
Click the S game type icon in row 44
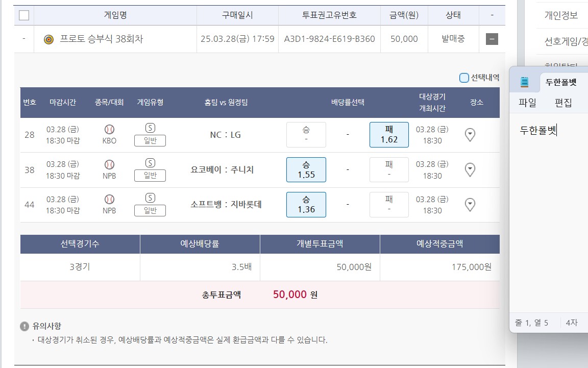tap(150, 198)
